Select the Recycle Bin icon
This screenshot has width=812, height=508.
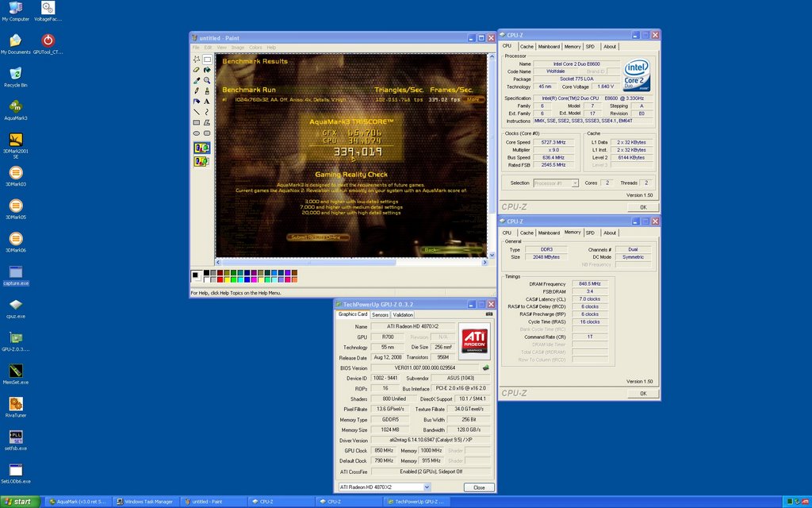[16, 77]
